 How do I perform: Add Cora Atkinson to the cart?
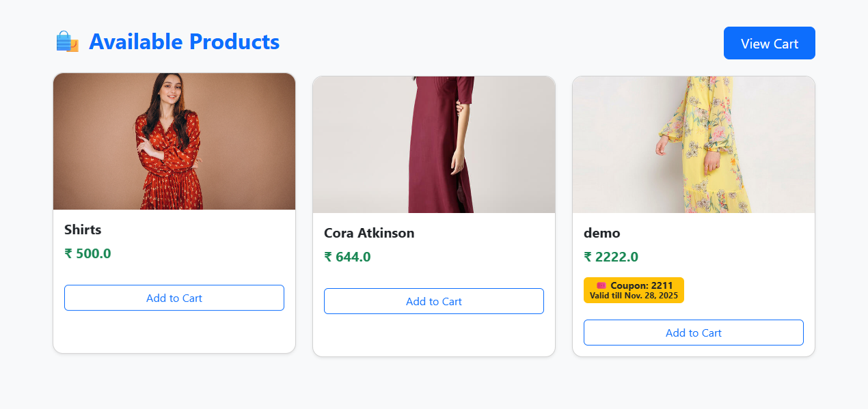(433, 301)
